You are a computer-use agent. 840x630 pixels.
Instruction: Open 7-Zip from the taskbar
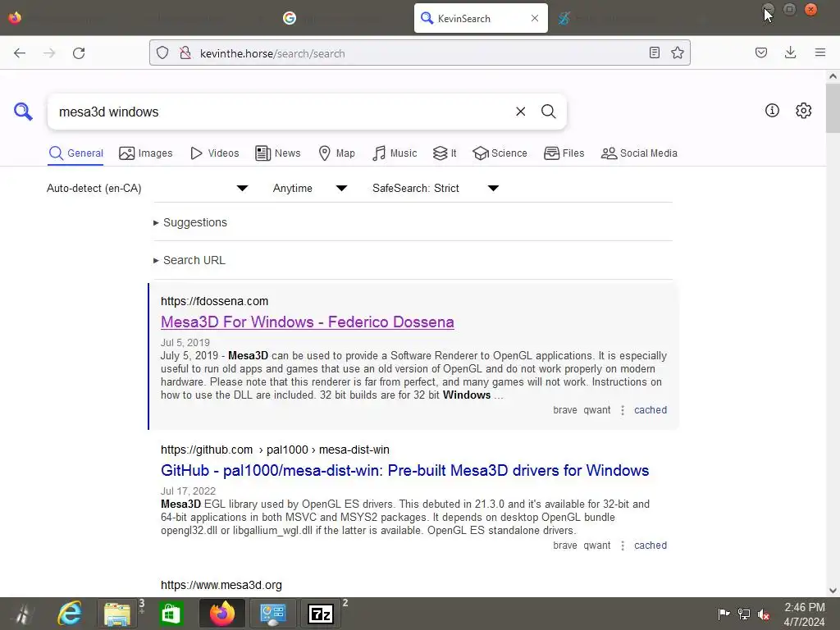pos(321,614)
